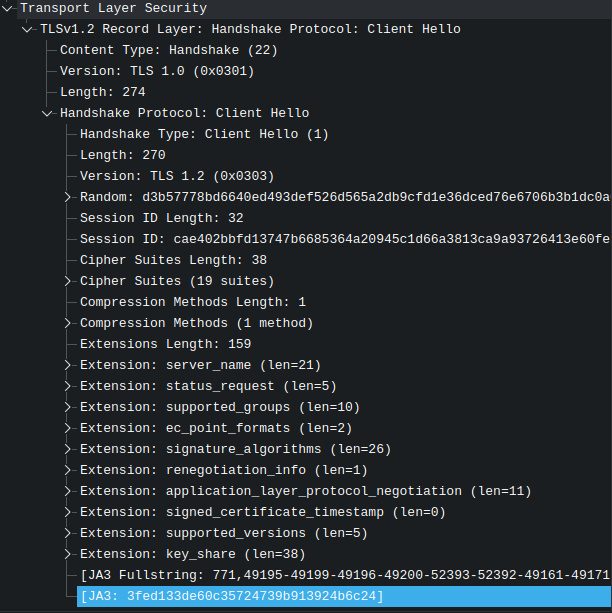Screen dimensions: 612x613
Task: Select the highlighted JA3 hash row
Action: pos(344,596)
